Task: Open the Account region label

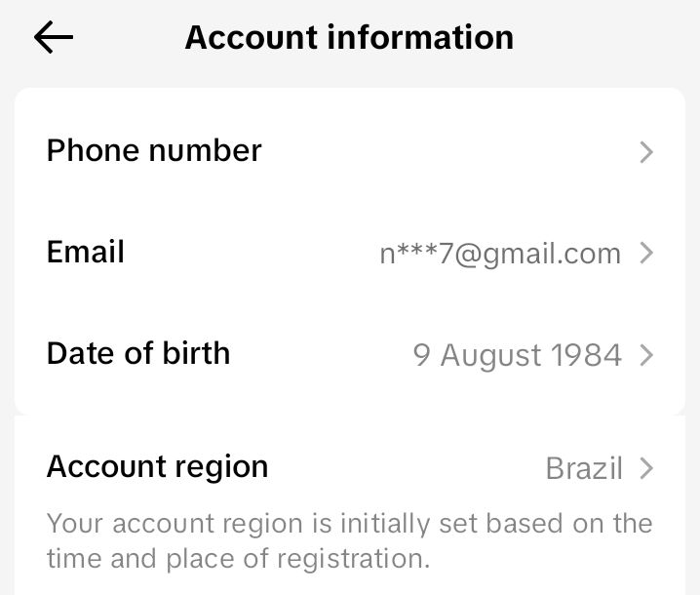Action: (x=158, y=467)
